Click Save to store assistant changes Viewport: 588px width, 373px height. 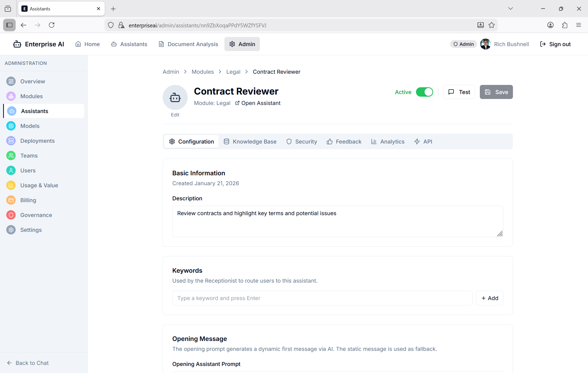tap(496, 92)
